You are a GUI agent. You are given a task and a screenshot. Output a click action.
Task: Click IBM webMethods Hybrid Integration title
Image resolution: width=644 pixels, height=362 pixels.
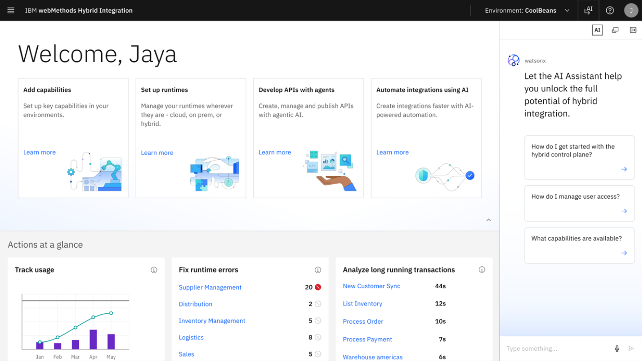coord(79,10)
